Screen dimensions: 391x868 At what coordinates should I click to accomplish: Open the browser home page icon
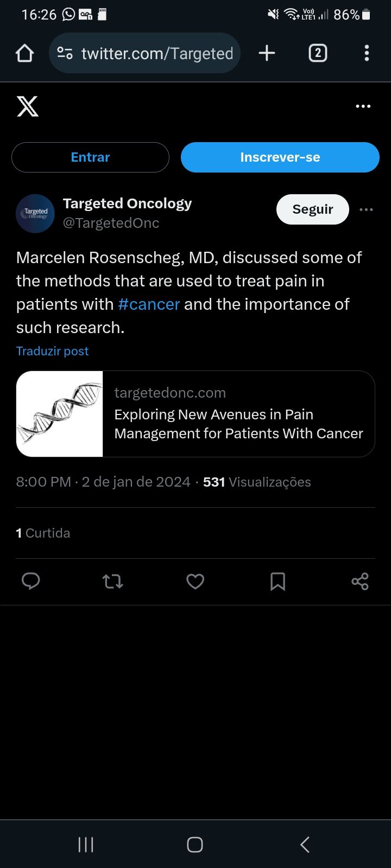tap(25, 53)
